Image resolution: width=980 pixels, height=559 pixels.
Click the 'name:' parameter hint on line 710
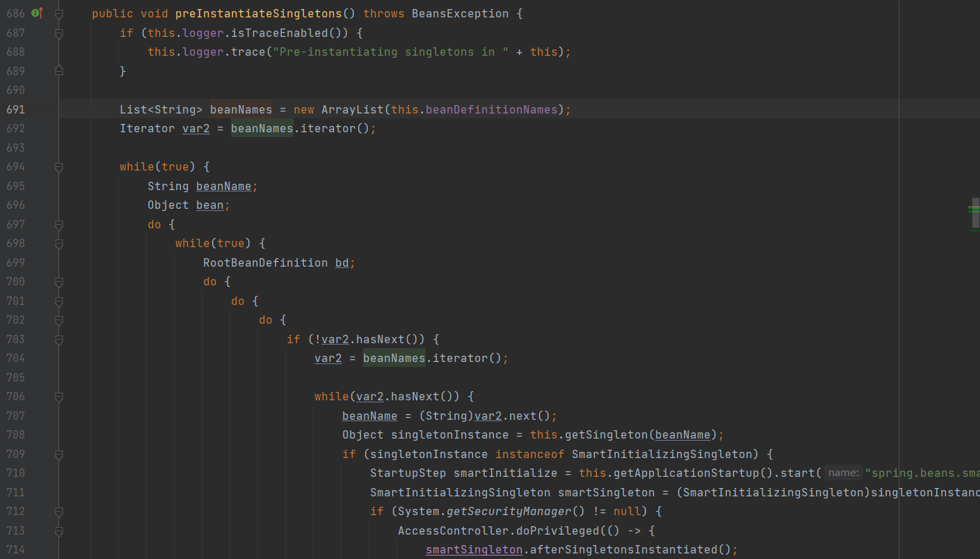tap(843, 473)
